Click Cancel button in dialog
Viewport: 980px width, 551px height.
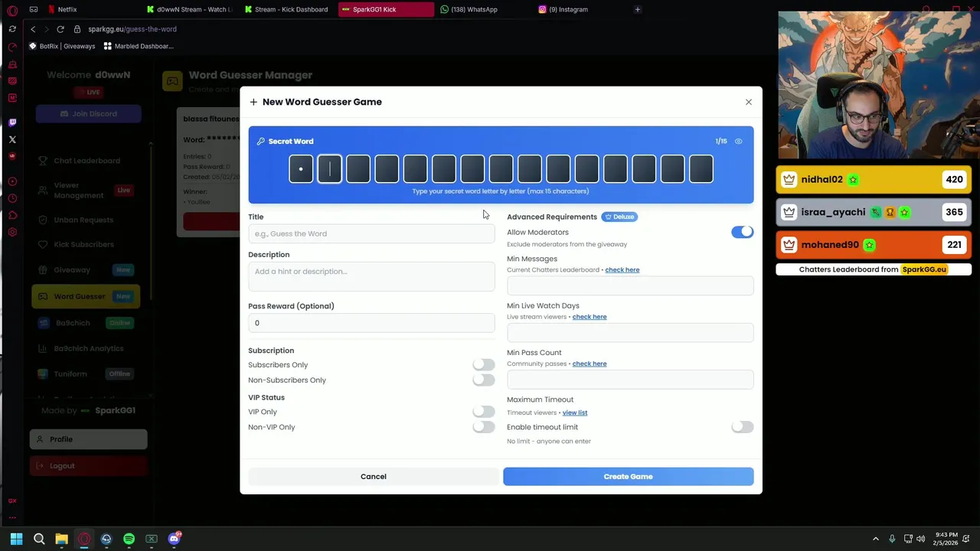pyautogui.click(x=374, y=477)
